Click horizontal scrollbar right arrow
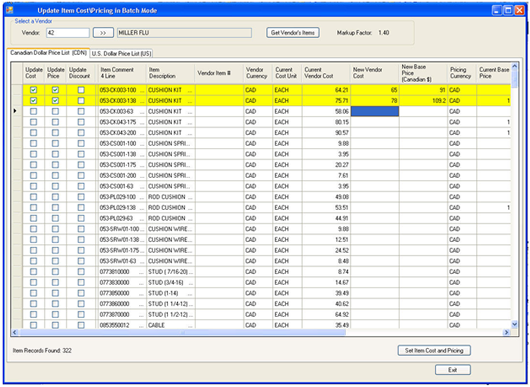Screen dimensions: 530x387 coord(506,333)
